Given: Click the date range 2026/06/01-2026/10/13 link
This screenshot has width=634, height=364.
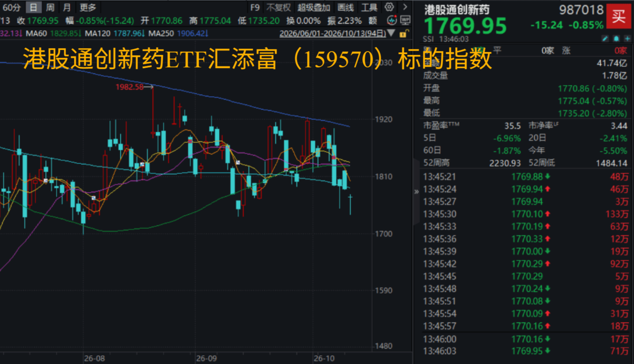Looking at the screenshot, I should click(x=333, y=33).
